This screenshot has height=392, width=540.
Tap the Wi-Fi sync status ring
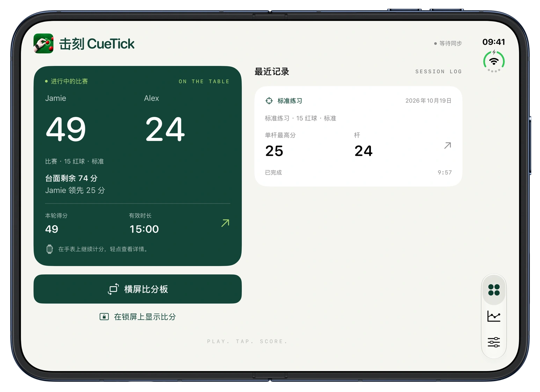[494, 61]
